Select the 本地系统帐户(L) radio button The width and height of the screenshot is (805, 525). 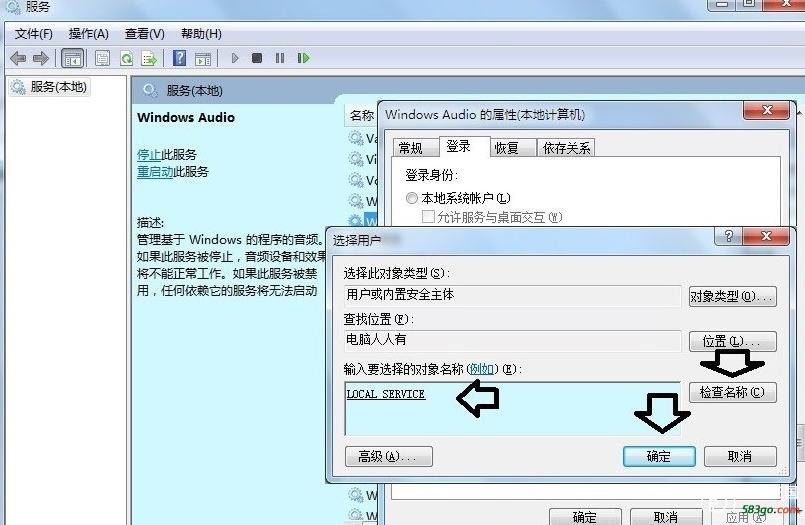click(412, 198)
